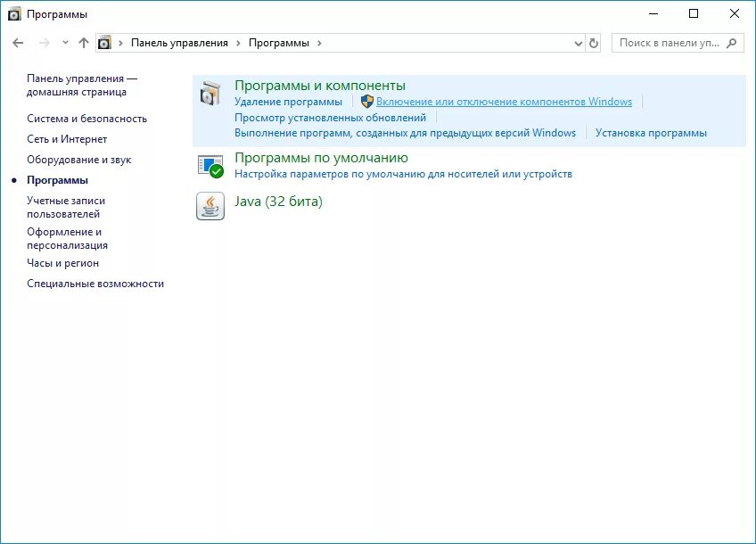Refresh the Control Panel view

click(x=594, y=43)
